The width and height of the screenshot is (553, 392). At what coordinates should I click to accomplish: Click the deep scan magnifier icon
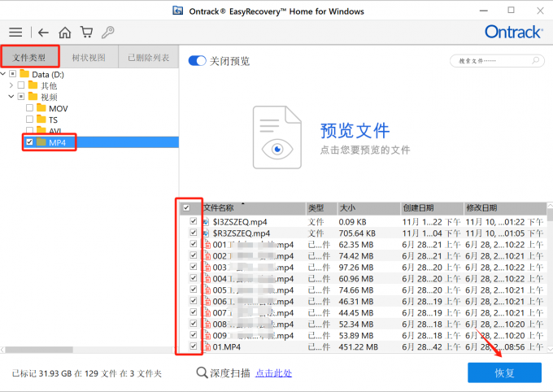pos(202,372)
